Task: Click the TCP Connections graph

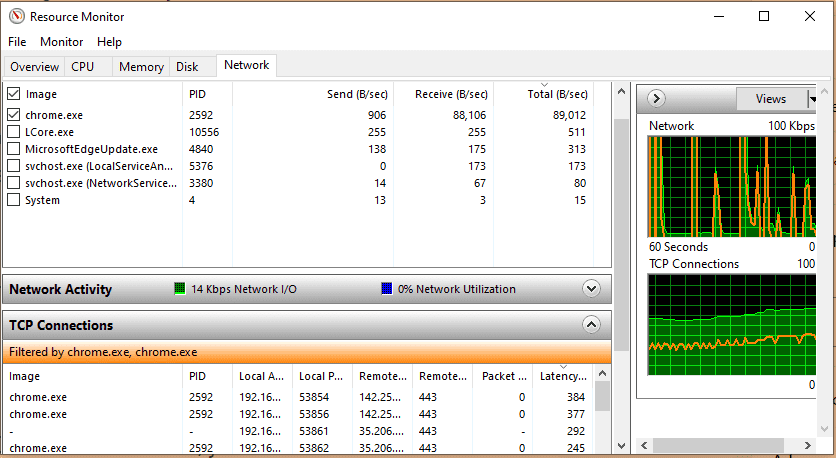Action: click(732, 325)
